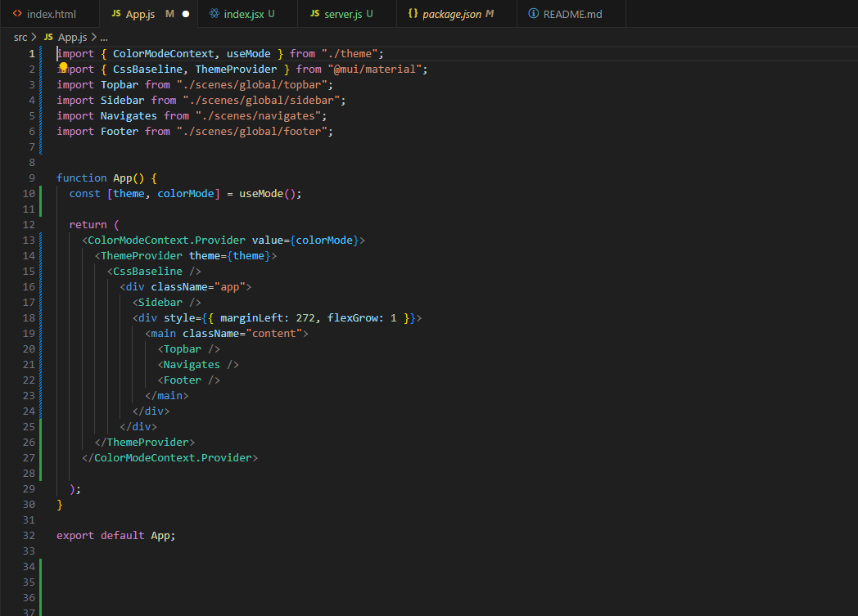Click the src folder in breadcrumb
This screenshot has width=858, height=616.
coord(20,38)
